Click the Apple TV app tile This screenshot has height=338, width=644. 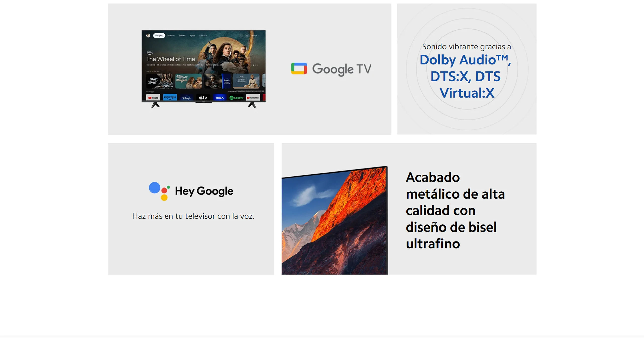click(x=203, y=97)
